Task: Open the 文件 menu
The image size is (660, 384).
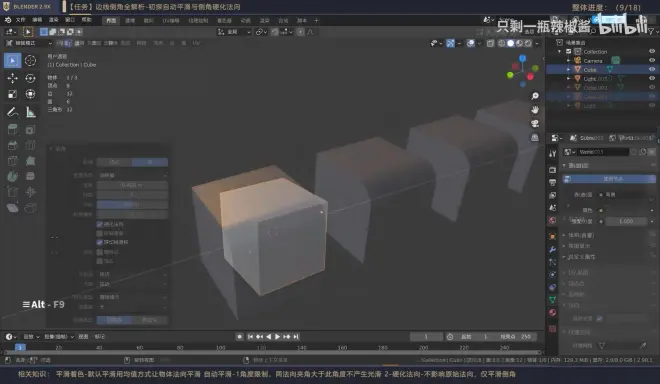Action: pos(21,20)
